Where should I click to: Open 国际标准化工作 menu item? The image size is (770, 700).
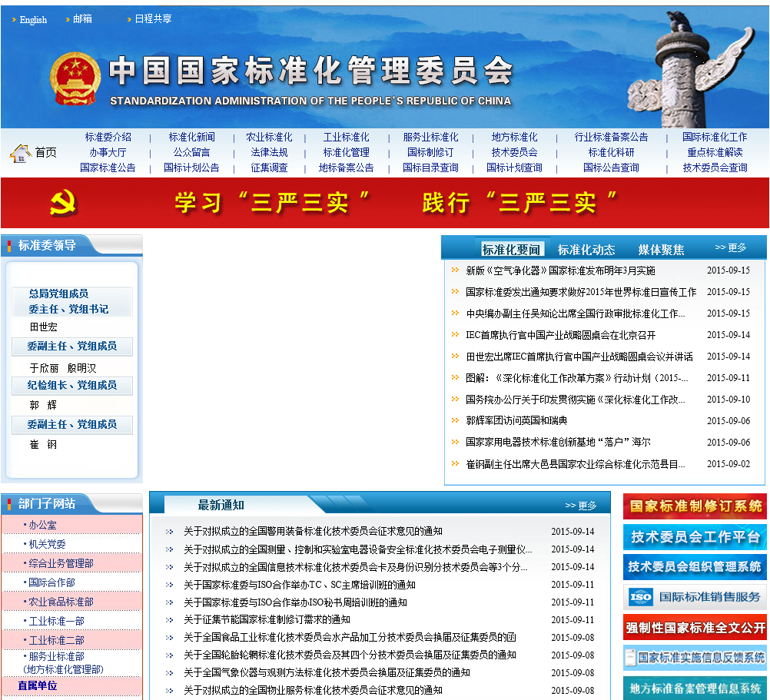click(715, 137)
